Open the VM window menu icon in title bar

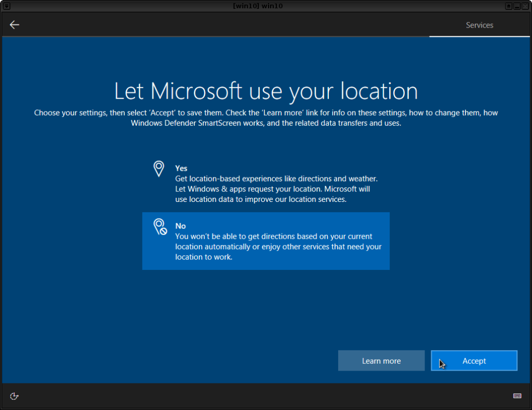[x=6, y=6]
